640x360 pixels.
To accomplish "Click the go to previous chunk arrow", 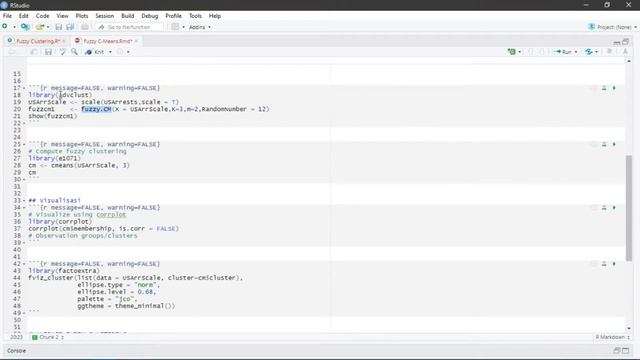I will point(531,52).
